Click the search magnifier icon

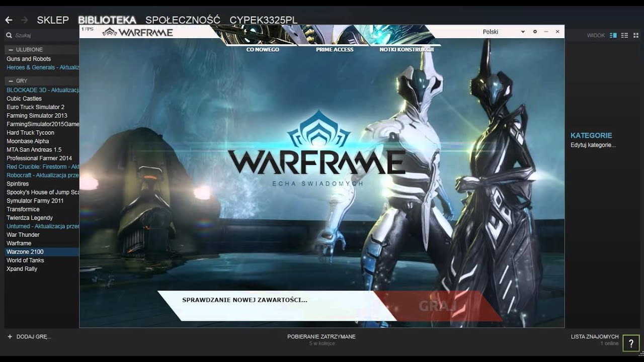coord(9,36)
